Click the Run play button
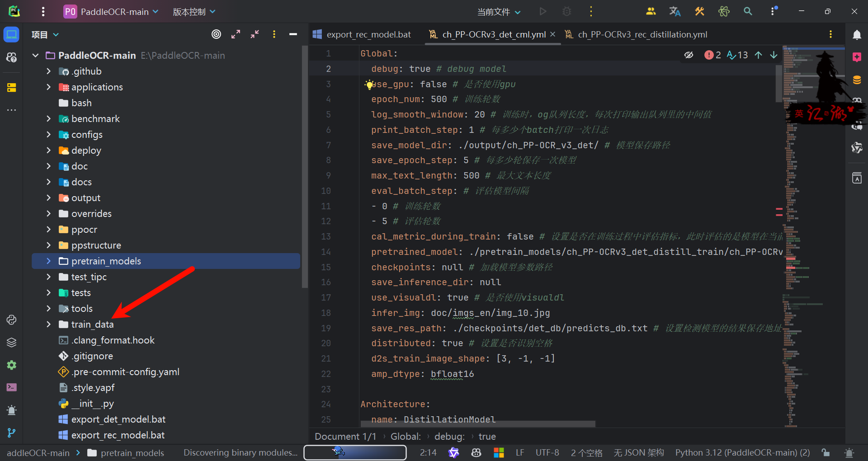This screenshot has width=868, height=461. 542,12
